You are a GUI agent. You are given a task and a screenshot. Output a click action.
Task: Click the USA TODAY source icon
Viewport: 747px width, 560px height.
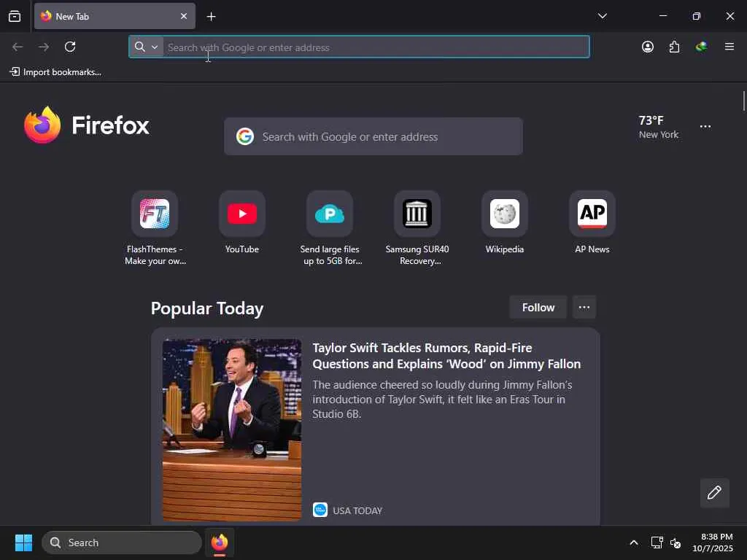tap(320, 510)
